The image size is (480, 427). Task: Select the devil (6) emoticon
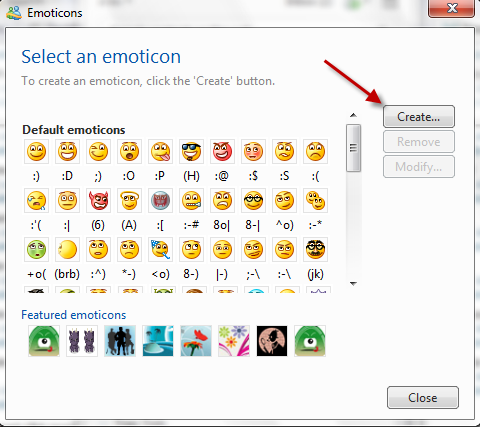pos(98,200)
